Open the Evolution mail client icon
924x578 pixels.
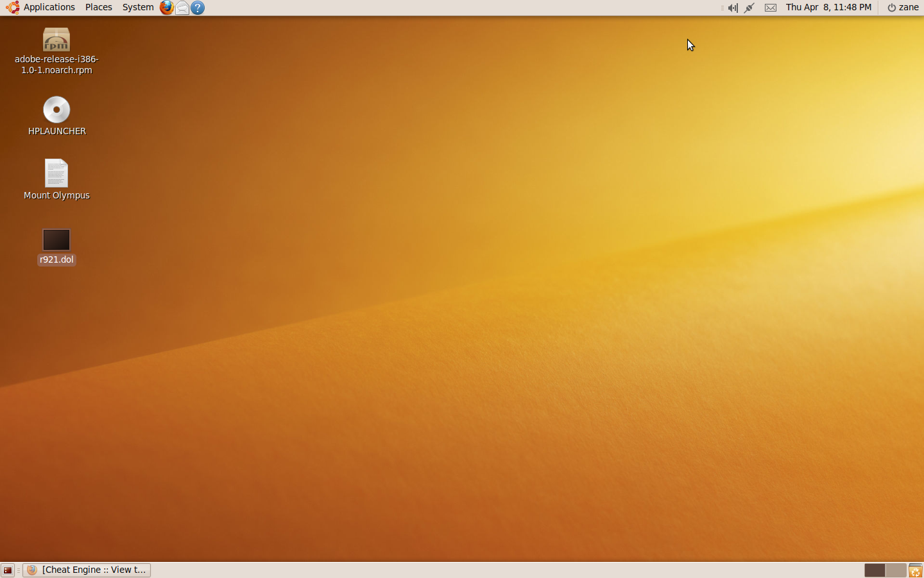pyautogui.click(x=182, y=8)
